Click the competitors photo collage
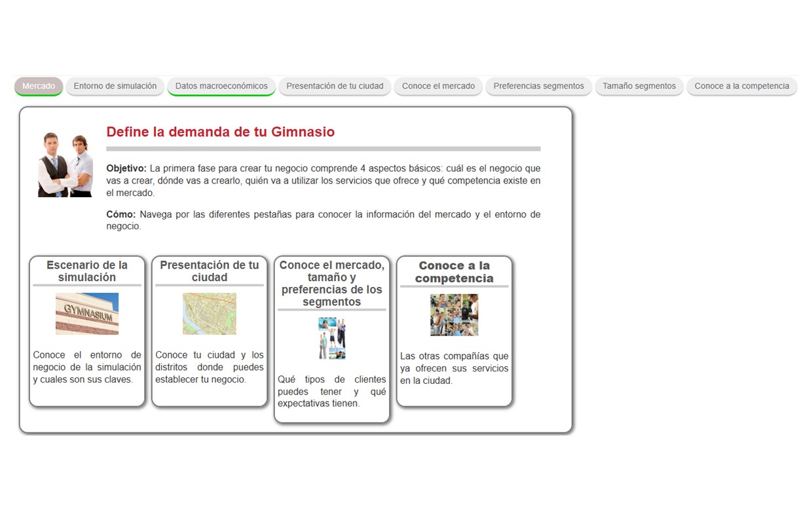This screenshot has height=511, width=812. pyautogui.click(x=454, y=314)
